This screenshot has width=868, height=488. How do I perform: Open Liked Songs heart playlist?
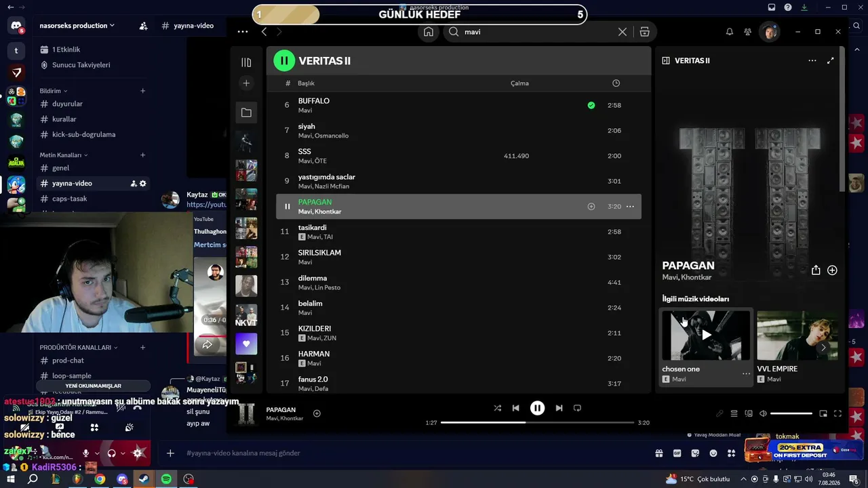click(246, 344)
